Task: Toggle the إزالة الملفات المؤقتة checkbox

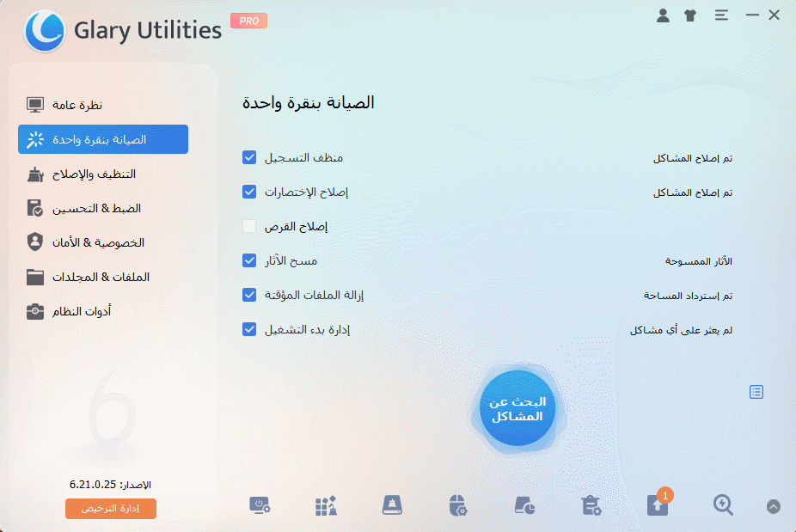Action: [x=249, y=295]
